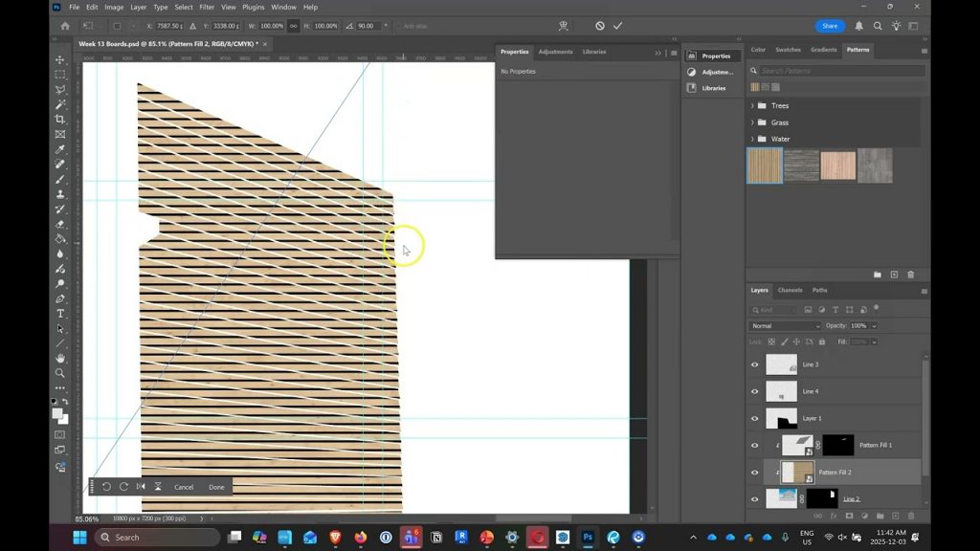
Task: Expand the Water pattern folder
Action: (752, 140)
